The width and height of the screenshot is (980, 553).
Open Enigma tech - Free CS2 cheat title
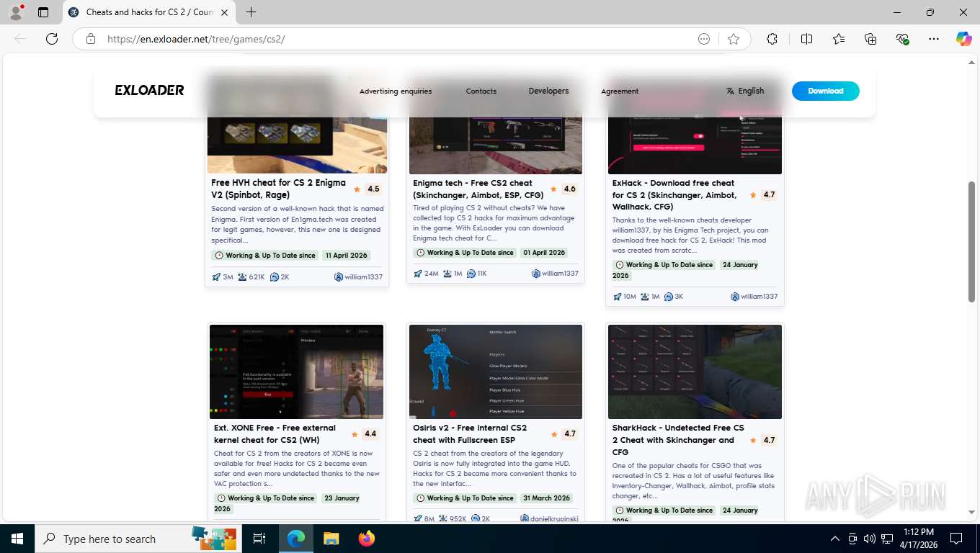point(477,189)
